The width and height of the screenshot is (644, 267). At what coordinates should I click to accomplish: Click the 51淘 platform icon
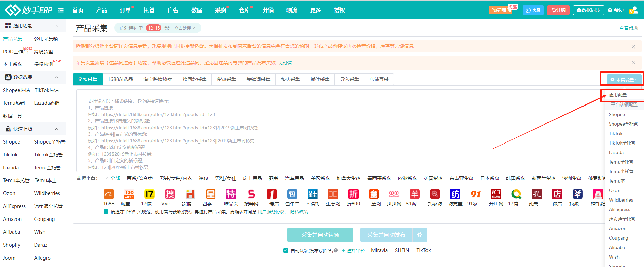(415, 194)
